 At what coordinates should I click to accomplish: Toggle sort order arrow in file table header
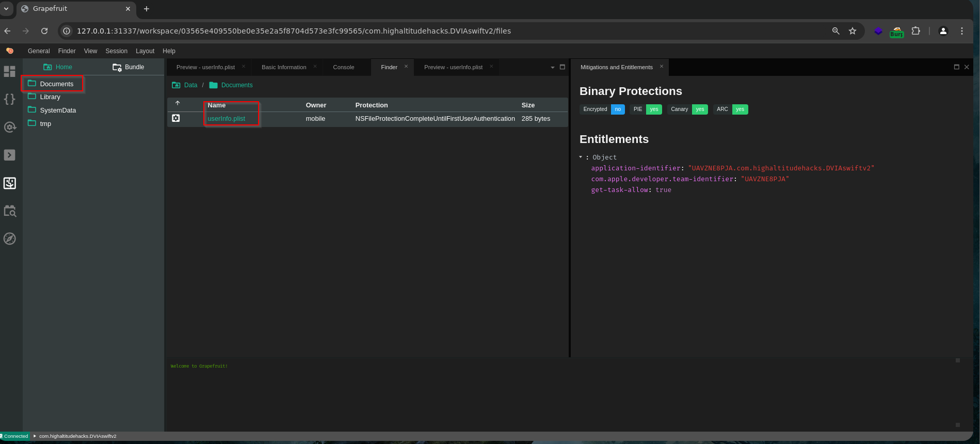click(178, 103)
